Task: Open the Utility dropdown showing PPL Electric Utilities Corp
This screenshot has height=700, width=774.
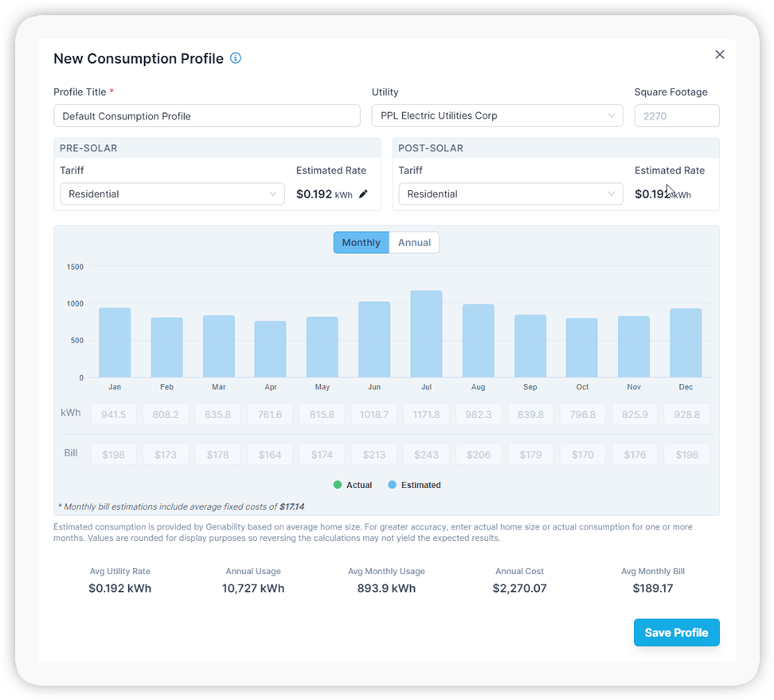Action: pos(497,115)
